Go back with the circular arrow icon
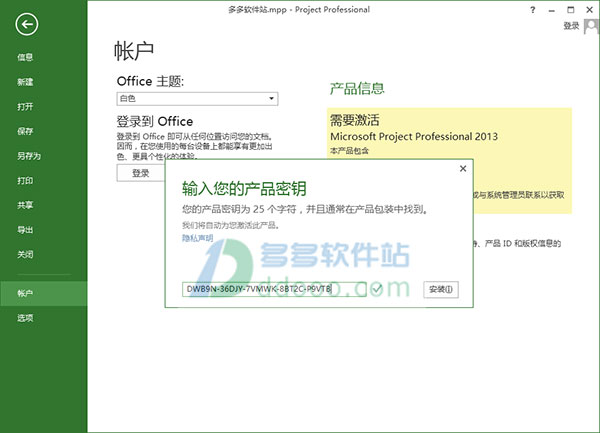Image resolution: width=600 pixels, height=433 pixels. 27,24
